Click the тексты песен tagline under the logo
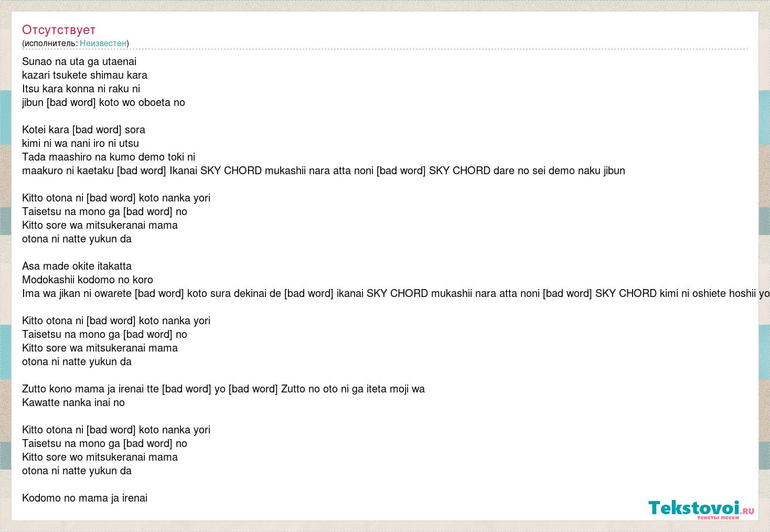Image resolution: width=770 pixels, height=532 pixels. pos(718,517)
